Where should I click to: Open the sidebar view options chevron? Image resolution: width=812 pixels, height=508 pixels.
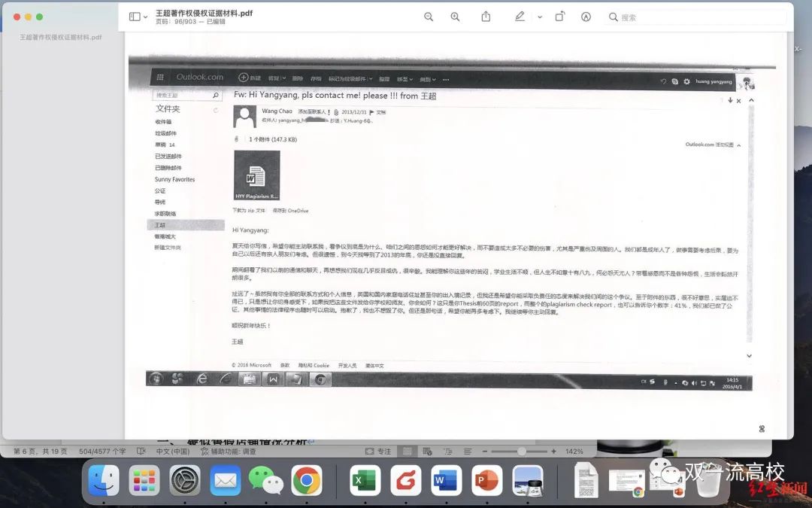pyautogui.click(x=146, y=17)
